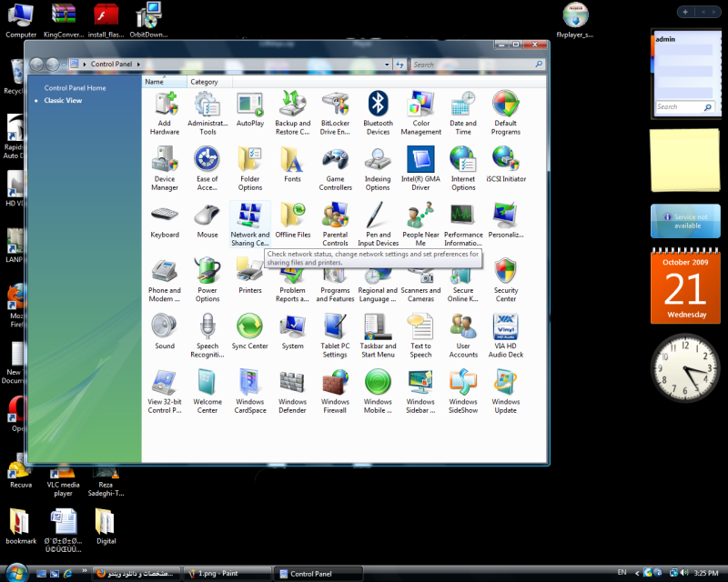Open Default Programs icon

coord(506,113)
